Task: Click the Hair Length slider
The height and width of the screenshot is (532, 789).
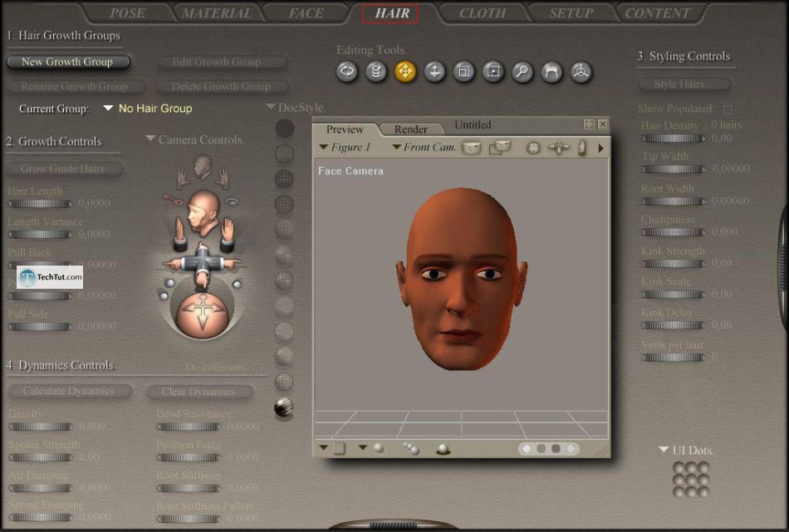Action: 40,203
